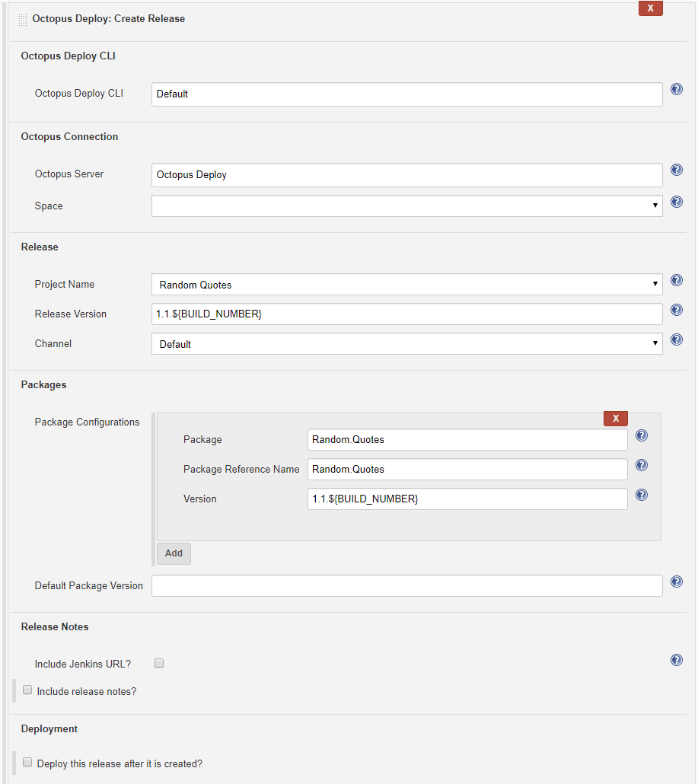Open the Project Name dropdown
698x784 pixels.
click(x=406, y=285)
